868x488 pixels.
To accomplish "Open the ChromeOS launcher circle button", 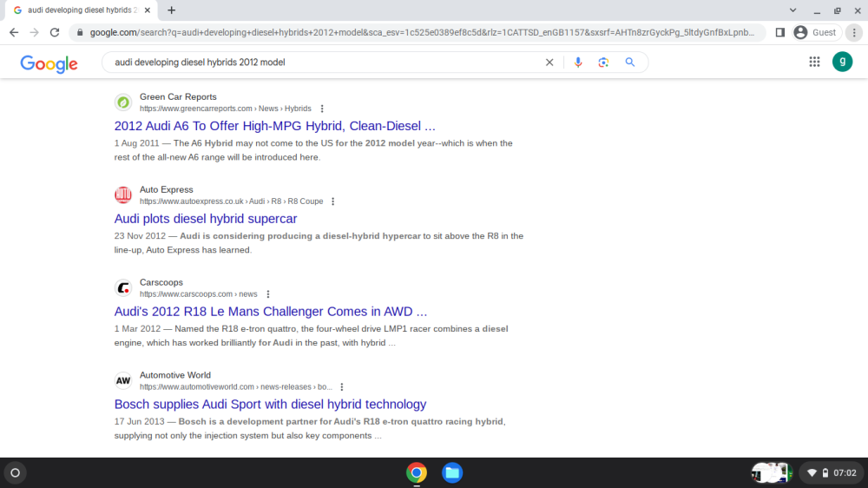I will pyautogui.click(x=16, y=473).
